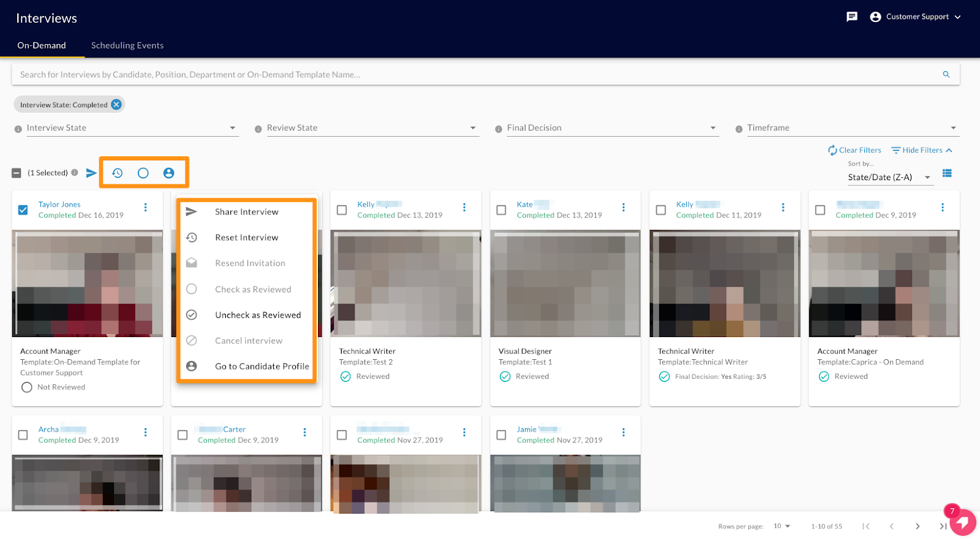The image size is (980, 540).
Task: Open the Customer Support account menu
Action: tap(916, 17)
